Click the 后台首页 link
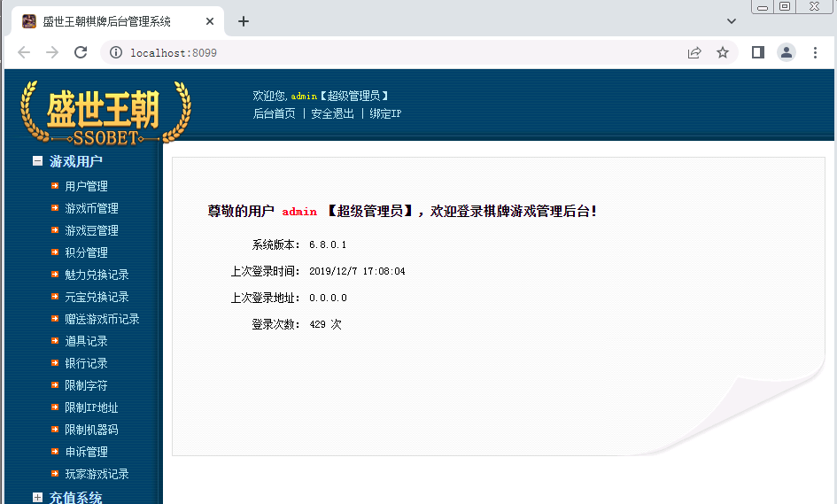837x504 pixels. (275, 113)
